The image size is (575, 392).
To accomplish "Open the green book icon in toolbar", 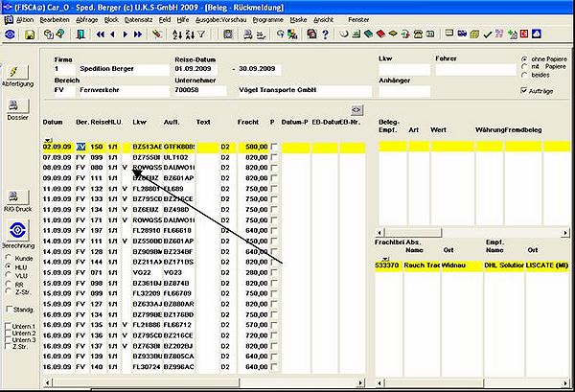I will click(x=368, y=35).
